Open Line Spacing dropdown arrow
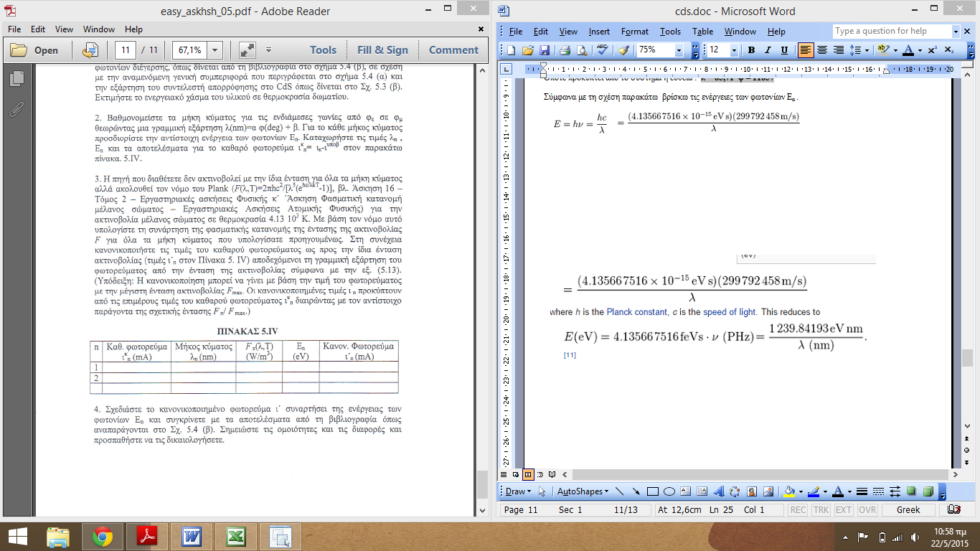 [x=867, y=50]
